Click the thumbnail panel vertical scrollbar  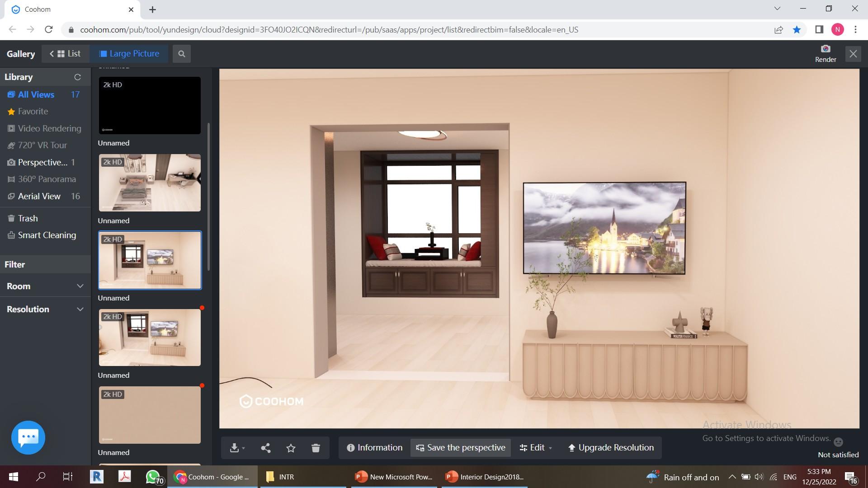pos(208,197)
